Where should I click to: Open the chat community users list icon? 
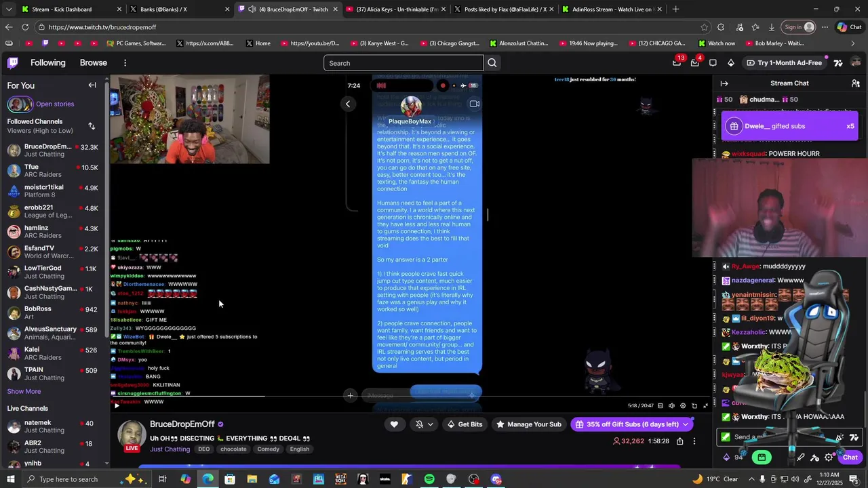point(856,83)
